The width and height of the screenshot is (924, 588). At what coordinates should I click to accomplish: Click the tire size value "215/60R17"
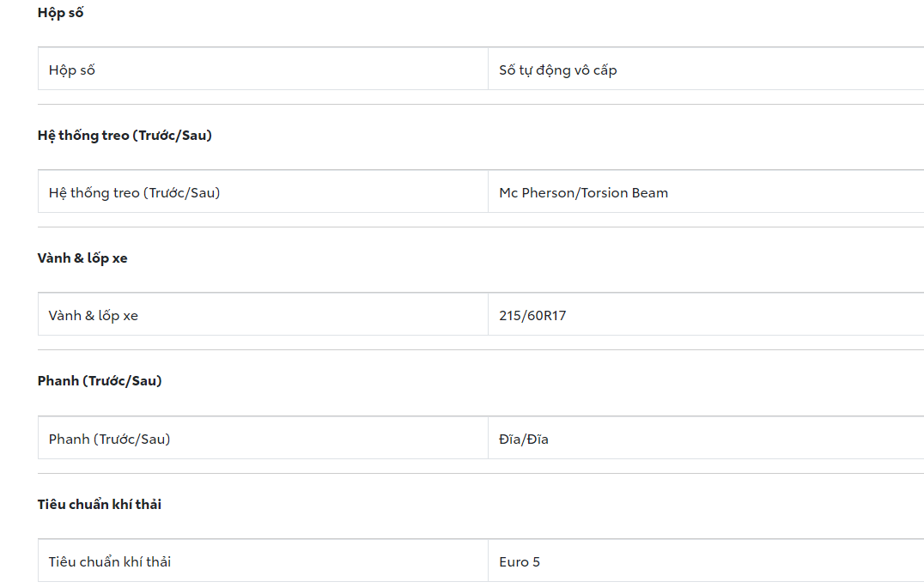coord(532,316)
